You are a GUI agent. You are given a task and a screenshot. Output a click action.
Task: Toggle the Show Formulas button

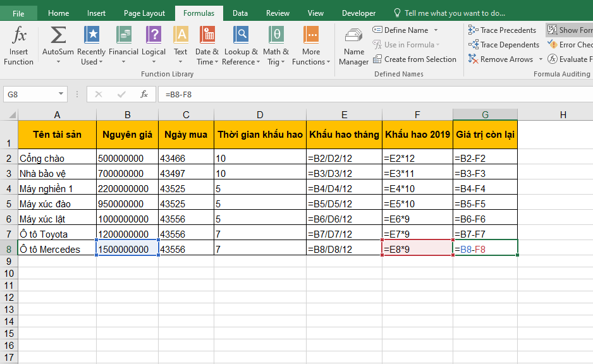click(x=569, y=30)
